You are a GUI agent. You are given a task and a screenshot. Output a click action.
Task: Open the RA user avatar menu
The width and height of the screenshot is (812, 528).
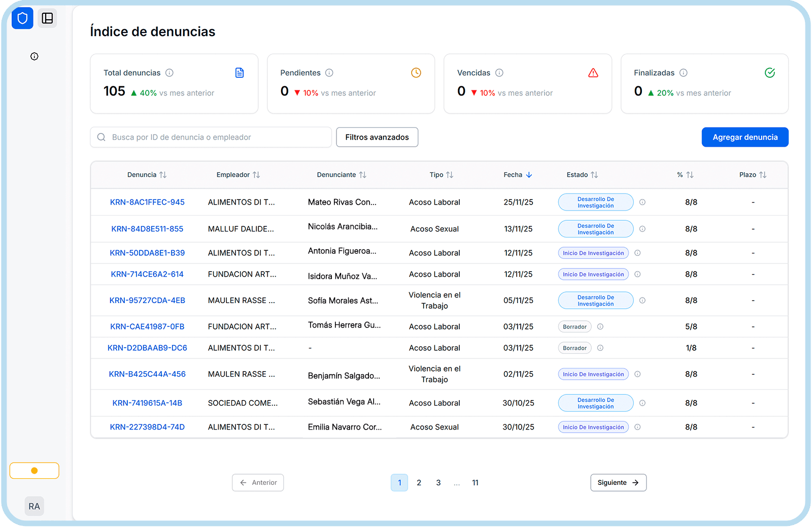(34, 506)
